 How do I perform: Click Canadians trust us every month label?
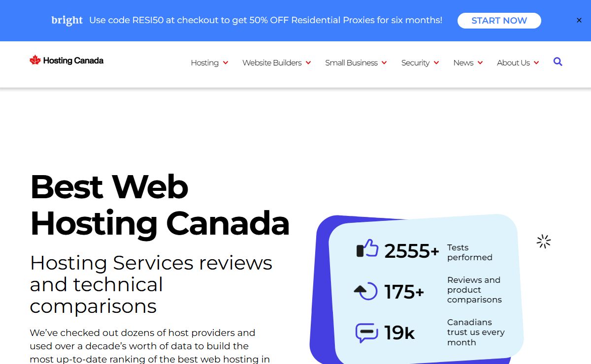click(x=476, y=332)
